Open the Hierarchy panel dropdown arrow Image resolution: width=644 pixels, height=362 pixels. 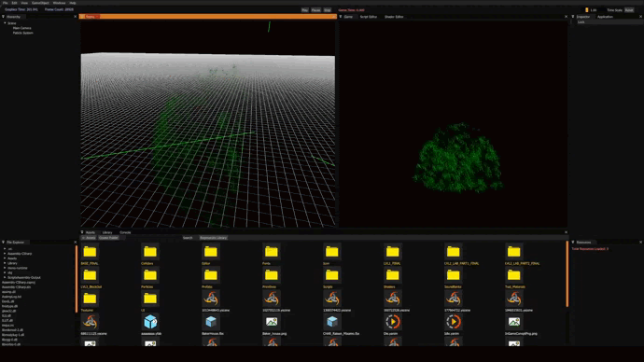tap(4, 17)
